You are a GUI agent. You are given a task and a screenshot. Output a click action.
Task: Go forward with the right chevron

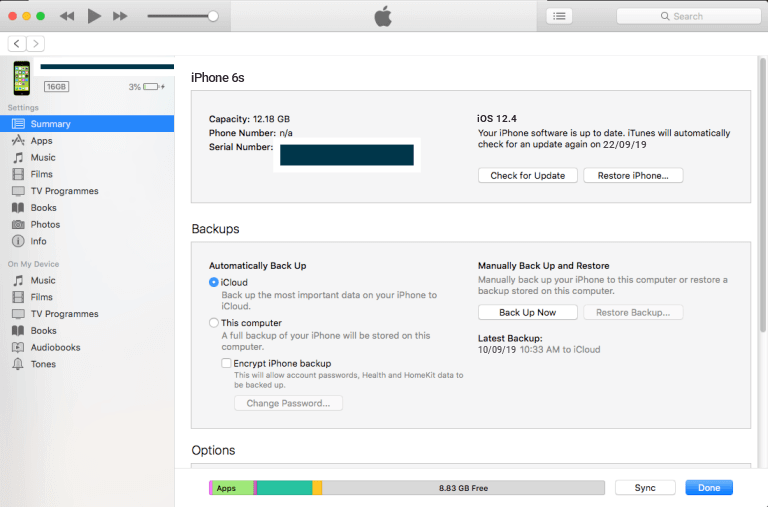coord(35,44)
